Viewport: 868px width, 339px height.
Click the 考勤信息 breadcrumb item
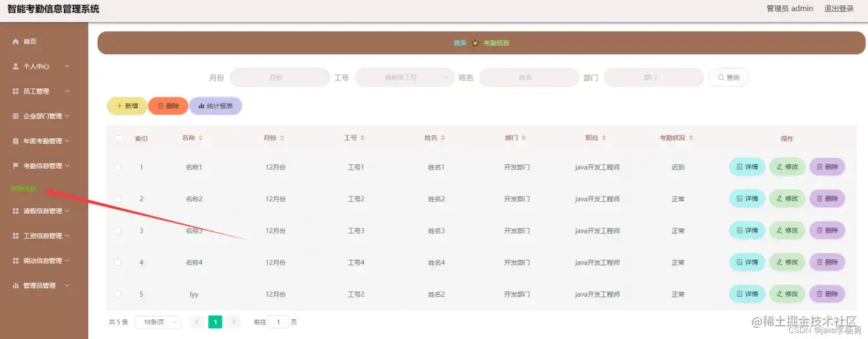click(x=497, y=43)
